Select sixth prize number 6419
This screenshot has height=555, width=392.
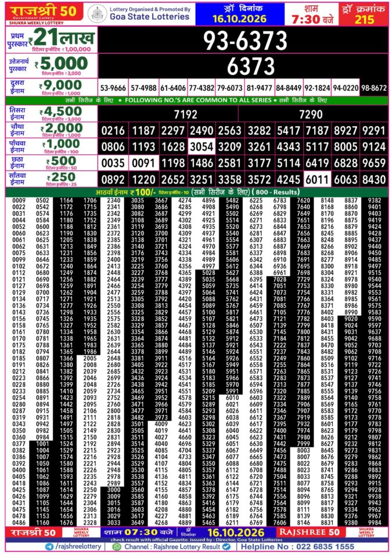coord(317,163)
